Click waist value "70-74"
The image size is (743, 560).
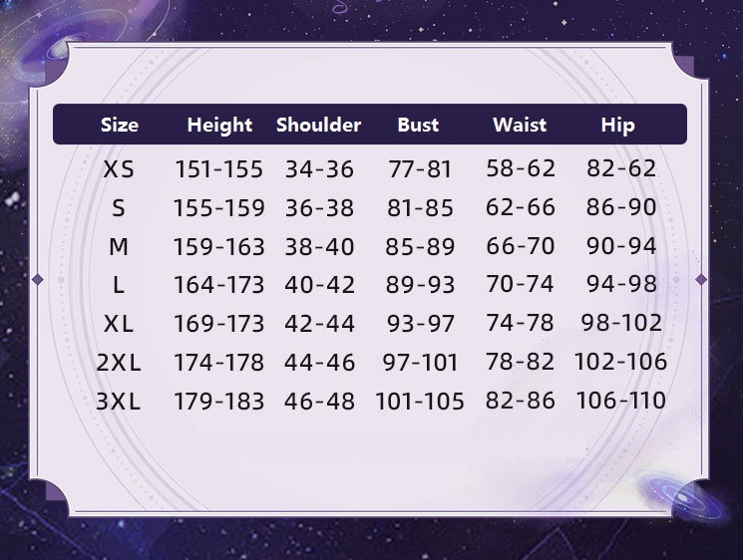point(521,284)
